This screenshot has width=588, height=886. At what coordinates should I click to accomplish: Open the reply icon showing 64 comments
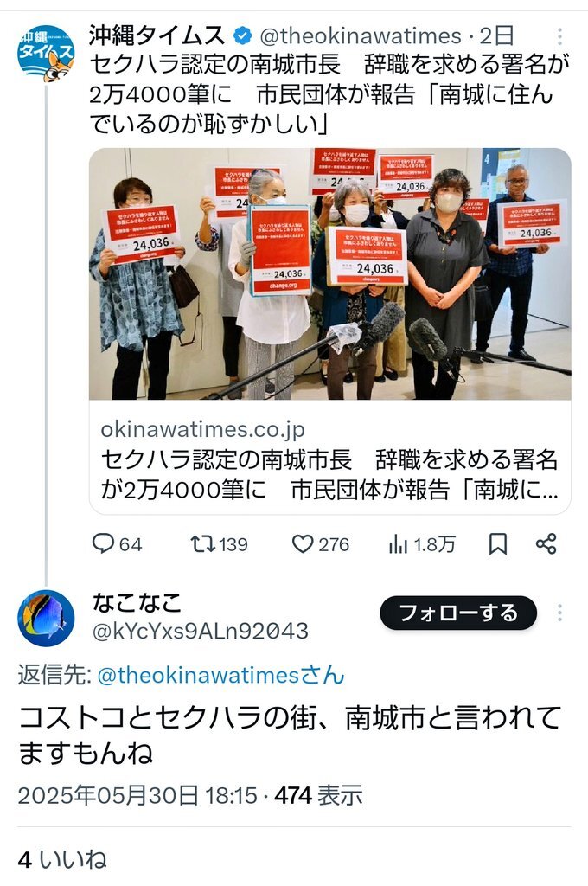pos(117,543)
